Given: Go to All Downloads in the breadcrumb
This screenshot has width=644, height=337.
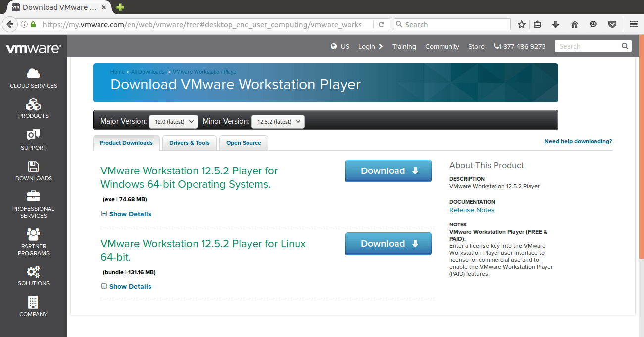Looking at the screenshot, I should coord(148,72).
